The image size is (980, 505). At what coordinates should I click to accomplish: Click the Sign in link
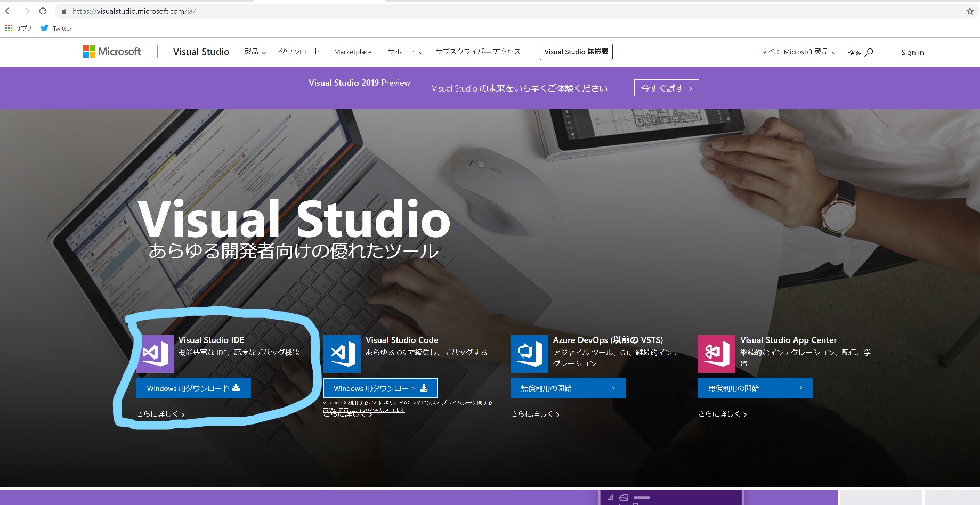912,52
